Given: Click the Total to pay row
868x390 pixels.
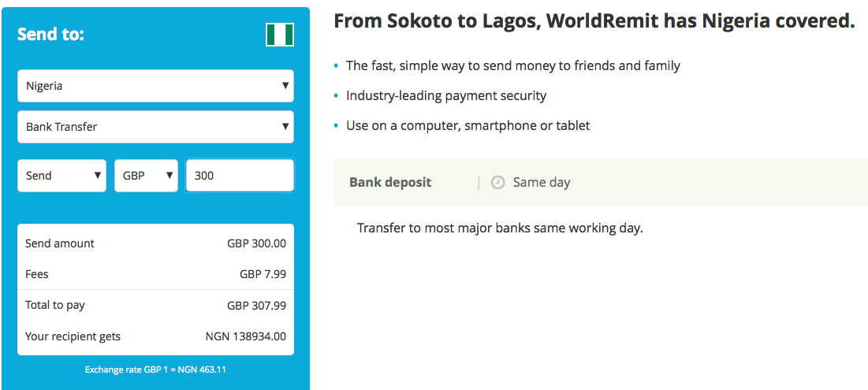Looking at the screenshot, I should click(155, 306).
